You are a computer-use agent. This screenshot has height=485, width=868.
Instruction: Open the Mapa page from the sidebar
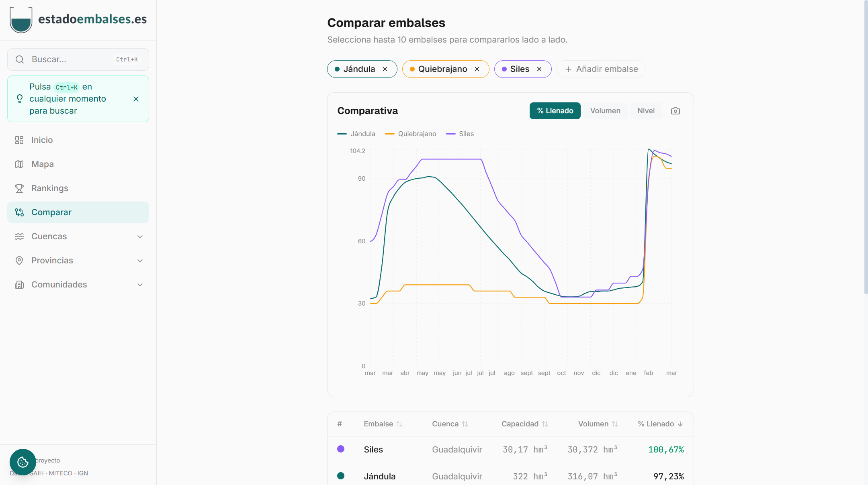pos(42,164)
